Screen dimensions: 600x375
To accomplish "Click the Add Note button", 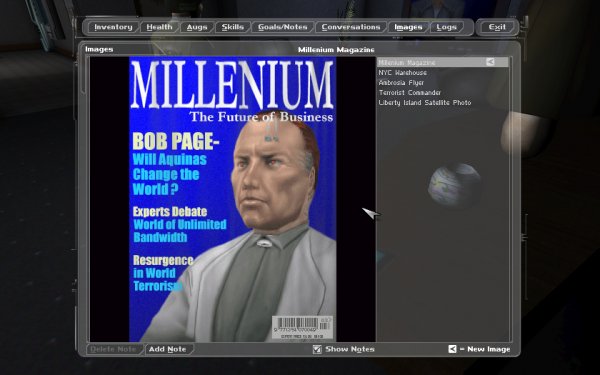I will [168, 349].
